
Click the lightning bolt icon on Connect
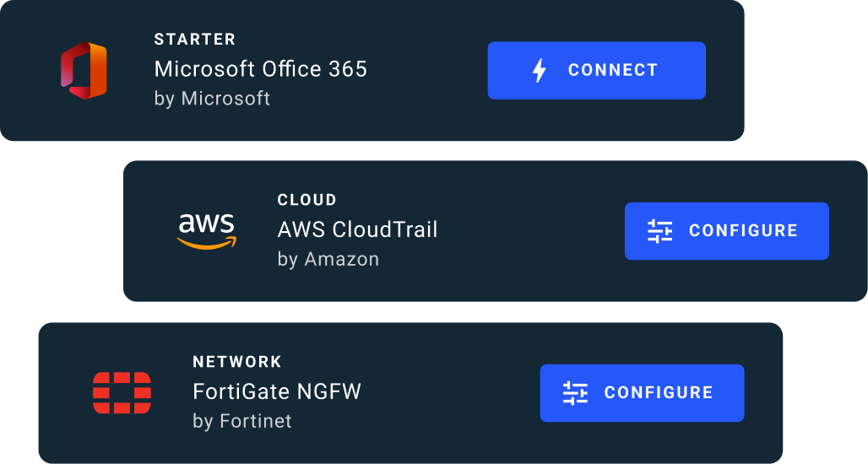pos(539,71)
